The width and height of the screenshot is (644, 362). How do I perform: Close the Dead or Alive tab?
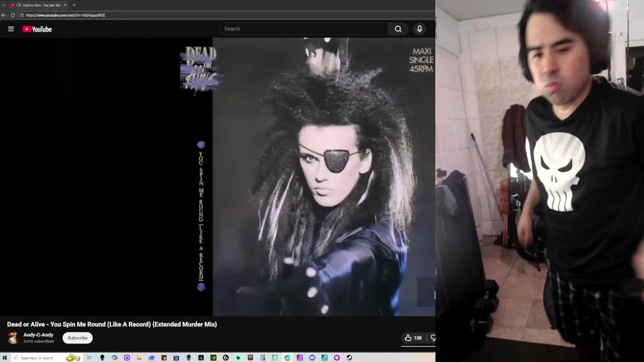tap(65, 5)
